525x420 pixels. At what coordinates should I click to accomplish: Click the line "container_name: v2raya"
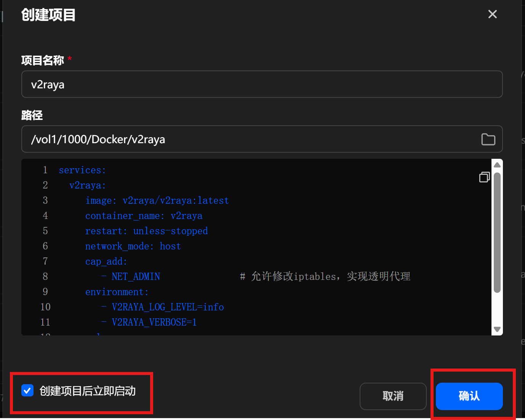click(144, 216)
